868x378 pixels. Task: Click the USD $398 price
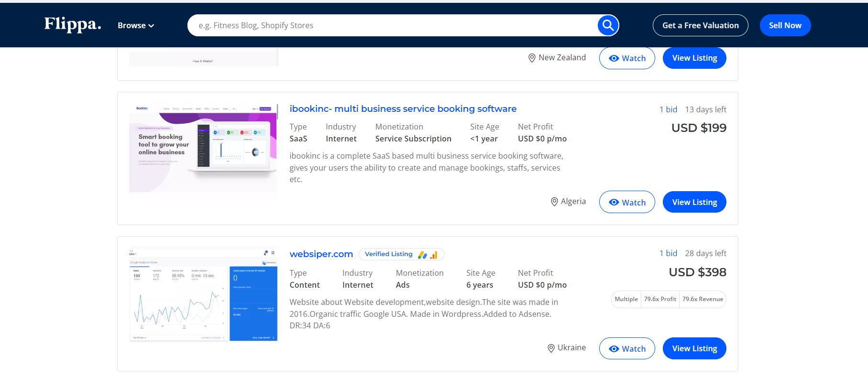697,272
